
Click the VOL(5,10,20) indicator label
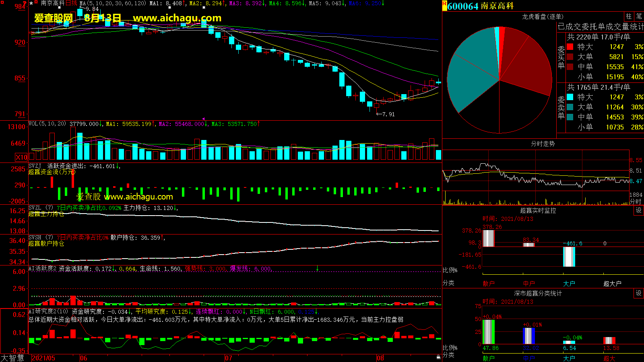click(47, 124)
